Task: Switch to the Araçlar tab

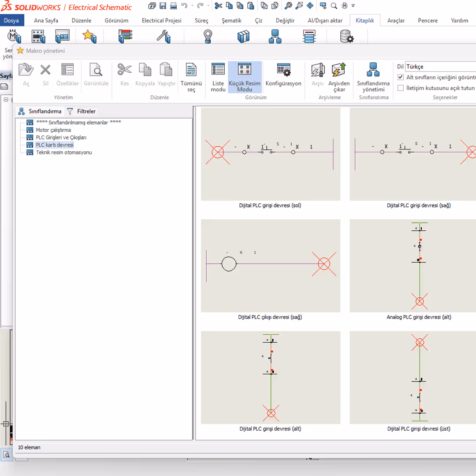Action: 396,20
